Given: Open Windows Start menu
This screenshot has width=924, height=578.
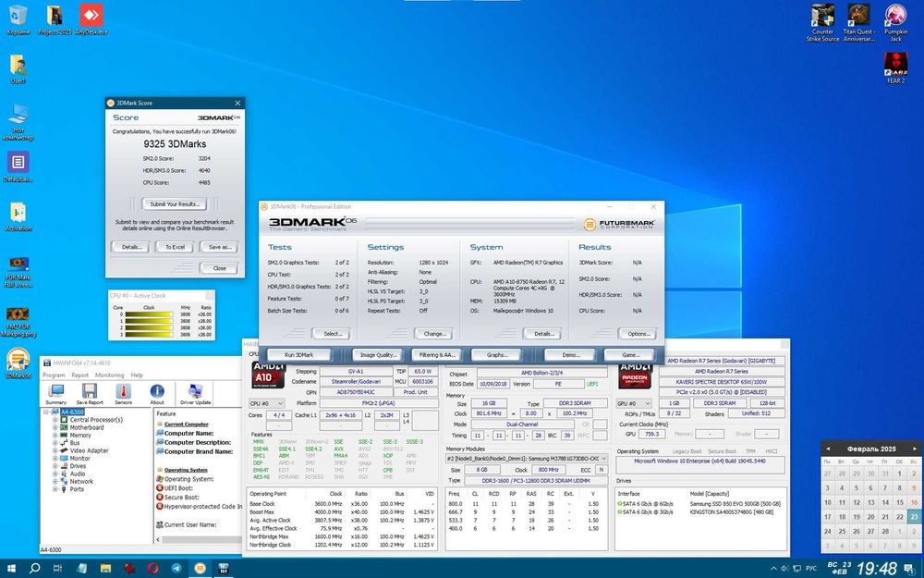Looking at the screenshot, I should coord(11,568).
